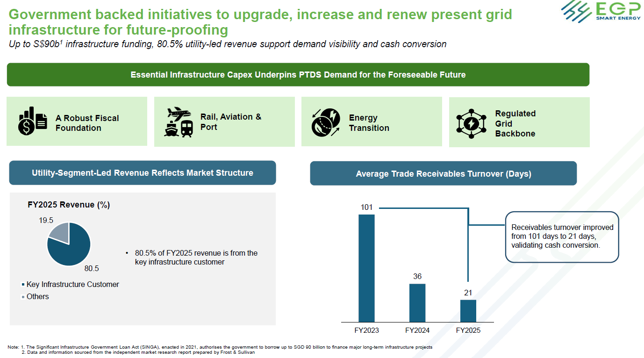Screen dimensions: 644x358
Task: Click the FY2025 bar showing 21
Action: coord(468,311)
